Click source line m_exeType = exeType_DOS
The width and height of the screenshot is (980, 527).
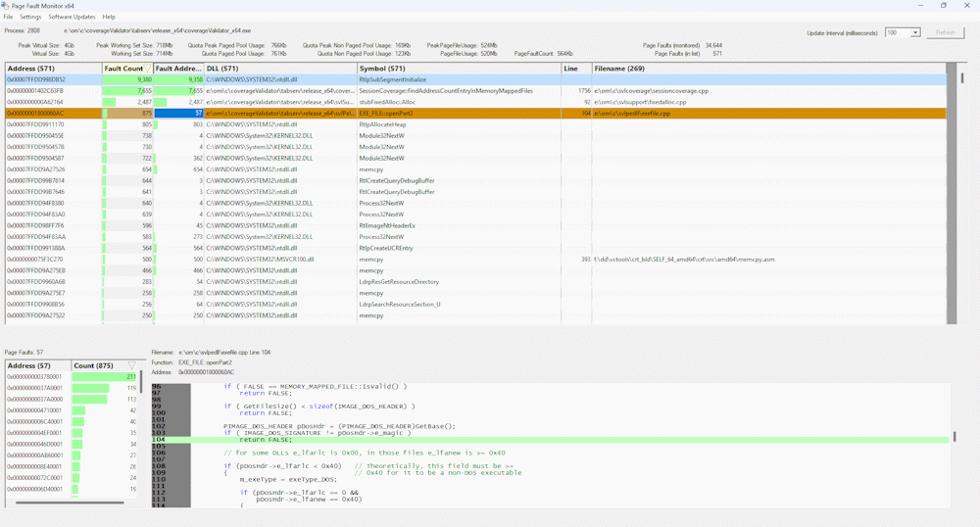click(288, 480)
